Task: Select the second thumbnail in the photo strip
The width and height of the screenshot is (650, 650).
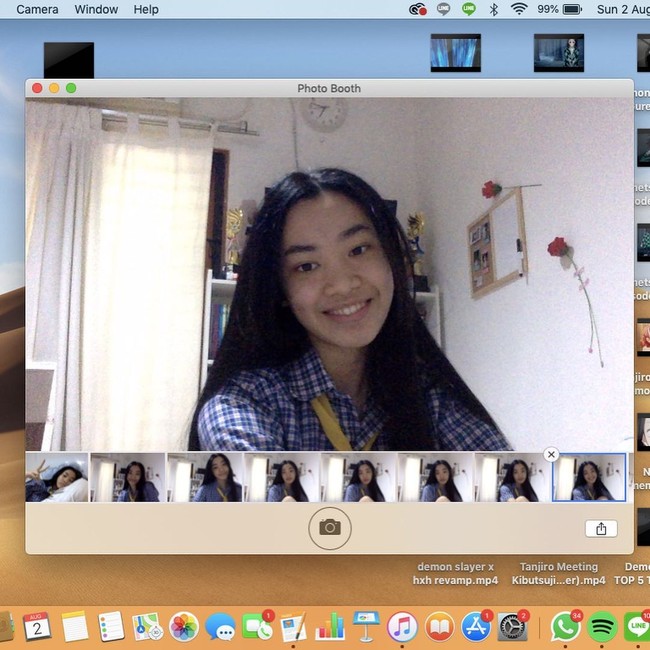Action: coord(127,477)
